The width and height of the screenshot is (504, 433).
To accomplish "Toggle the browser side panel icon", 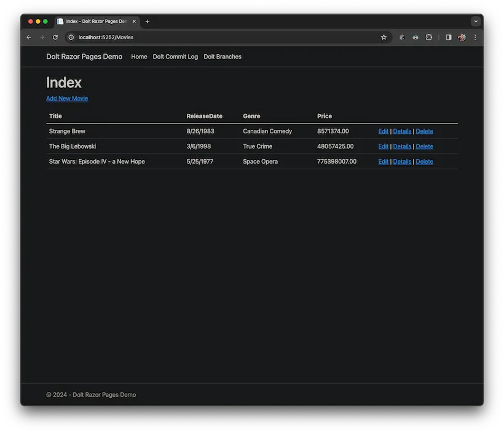I will point(449,38).
